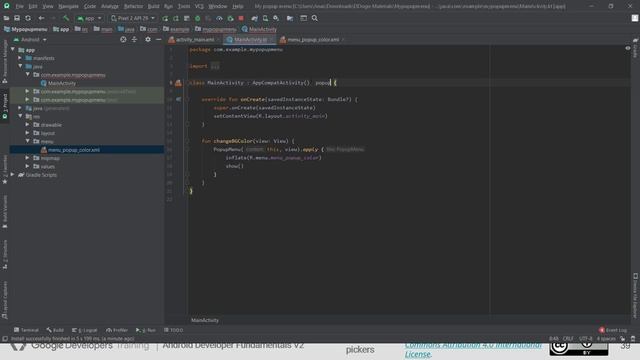Collapse the menu folder
The height and width of the screenshot is (360, 640).
(27, 141)
